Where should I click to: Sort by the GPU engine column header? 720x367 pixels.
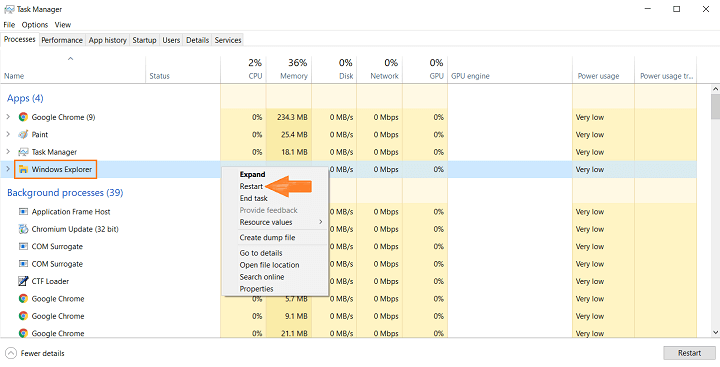[x=510, y=70]
